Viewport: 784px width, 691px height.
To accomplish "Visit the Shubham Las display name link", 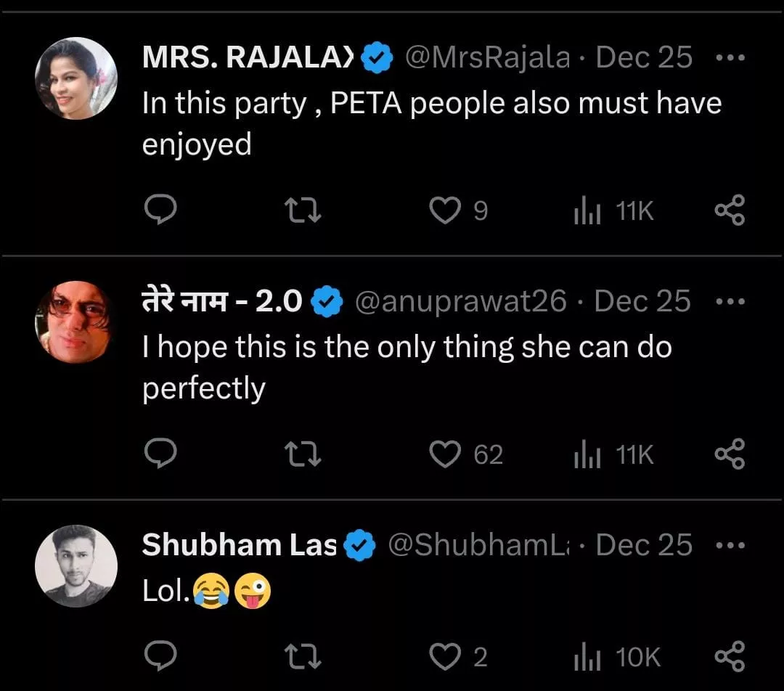I will 239,545.
